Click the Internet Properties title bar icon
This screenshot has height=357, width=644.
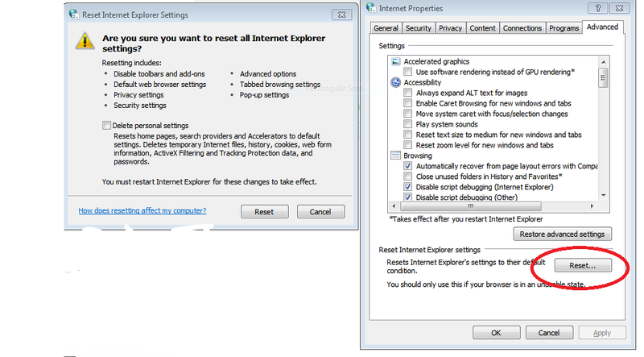[x=371, y=8]
